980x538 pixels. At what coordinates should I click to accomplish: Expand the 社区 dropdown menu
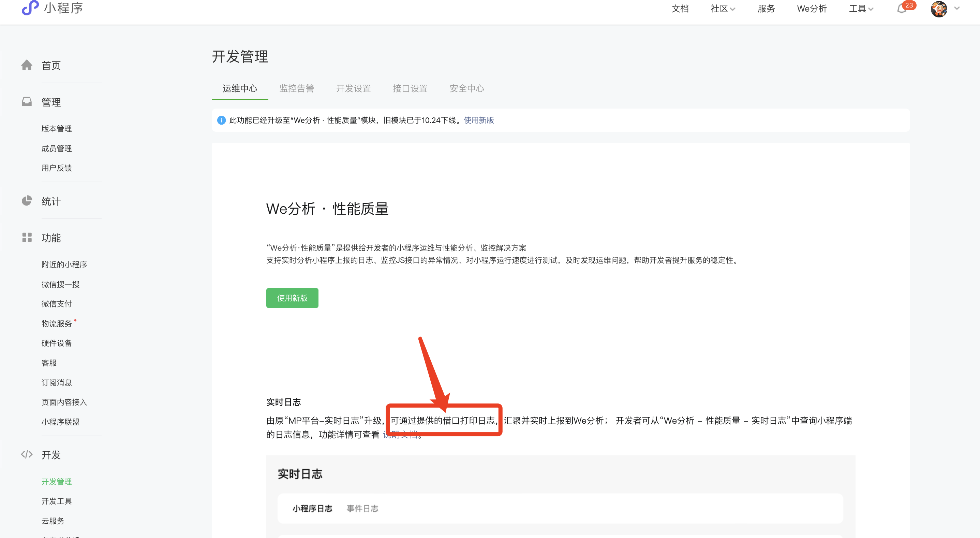coord(723,9)
